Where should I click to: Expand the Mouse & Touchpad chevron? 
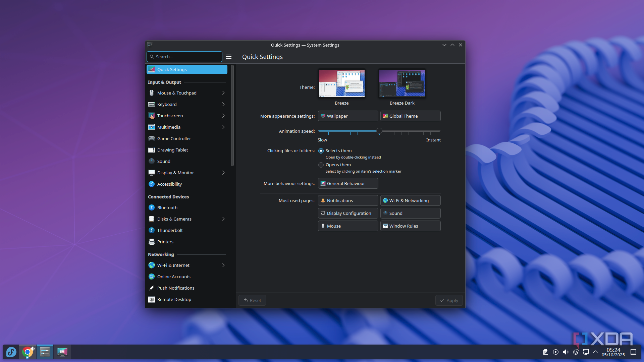click(x=223, y=93)
